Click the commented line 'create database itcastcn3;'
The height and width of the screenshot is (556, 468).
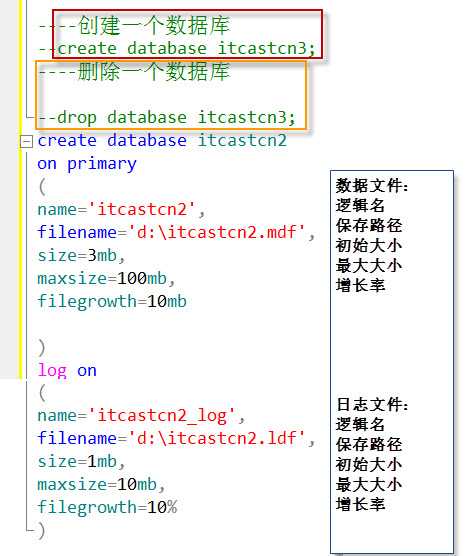[177, 48]
